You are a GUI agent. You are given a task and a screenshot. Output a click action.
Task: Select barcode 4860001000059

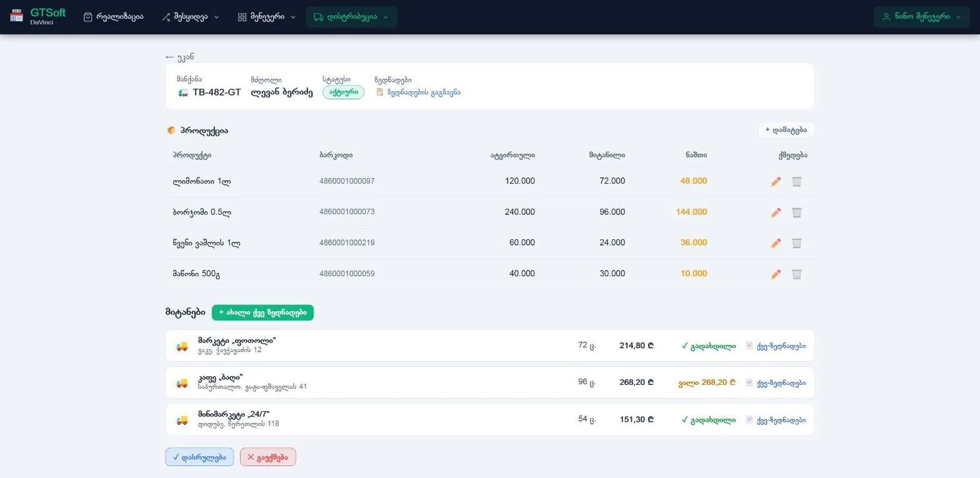click(x=347, y=274)
